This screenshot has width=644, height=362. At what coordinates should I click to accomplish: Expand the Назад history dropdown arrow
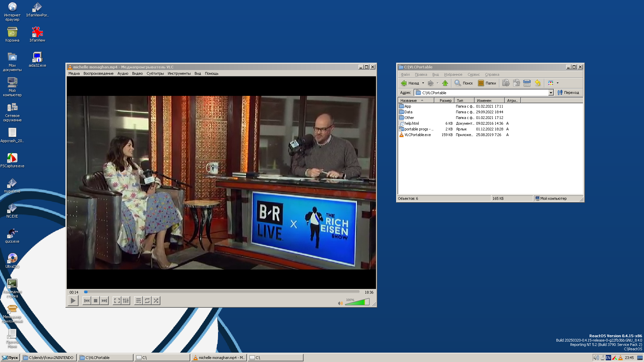click(423, 83)
